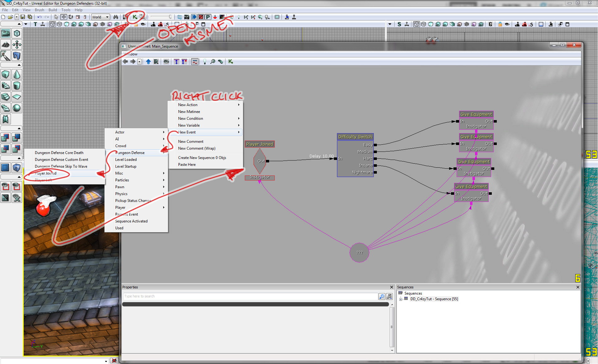Image resolution: width=598 pixels, height=364 pixels.
Task: Close the Properties panel
Action: tap(392, 287)
